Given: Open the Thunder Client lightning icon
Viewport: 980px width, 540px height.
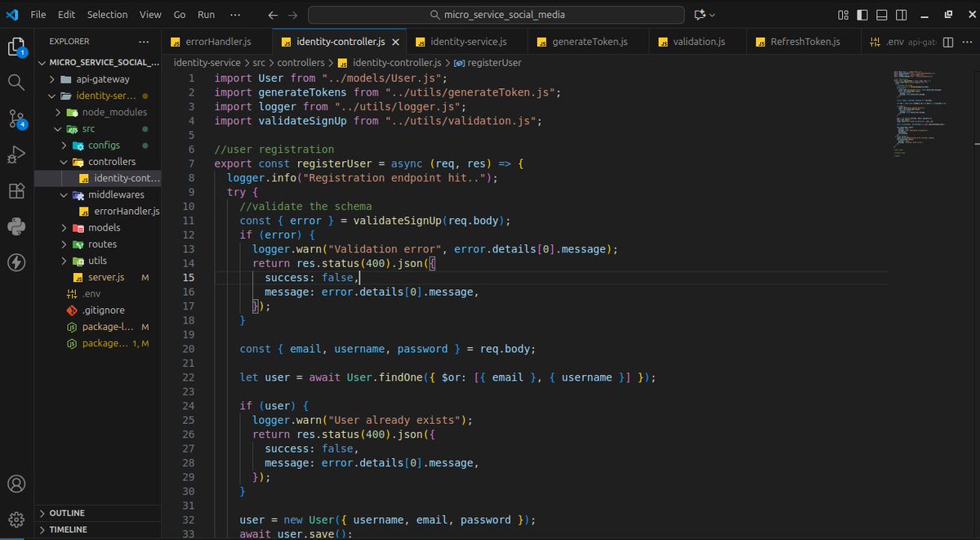Looking at the screenshot, I should [x=16, y=262].
